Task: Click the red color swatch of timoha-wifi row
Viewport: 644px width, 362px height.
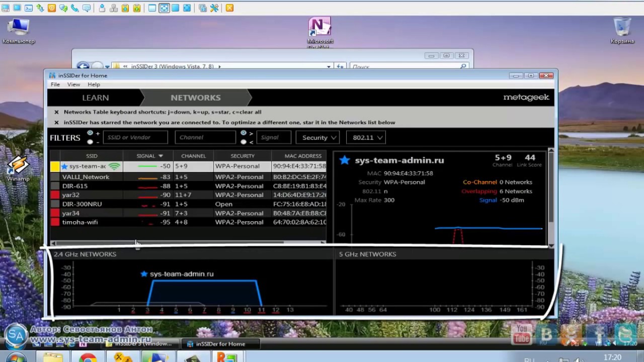Action: 55,222
